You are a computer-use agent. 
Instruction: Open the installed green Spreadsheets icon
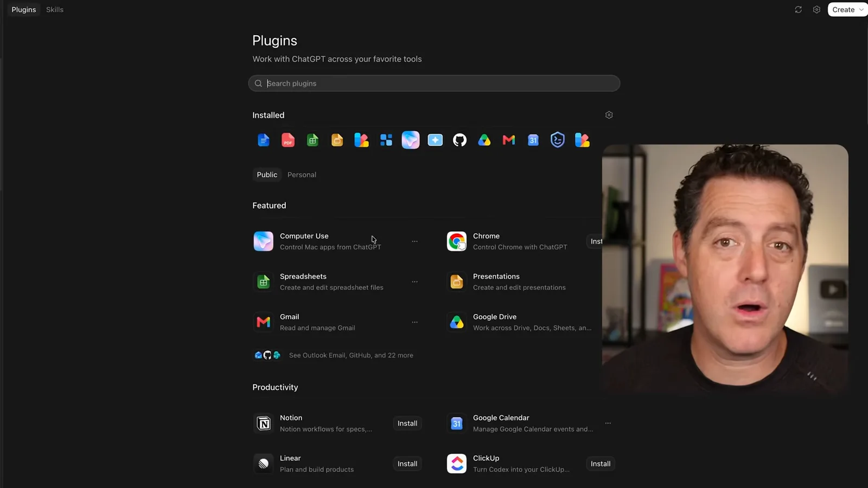tap(312, 140)
